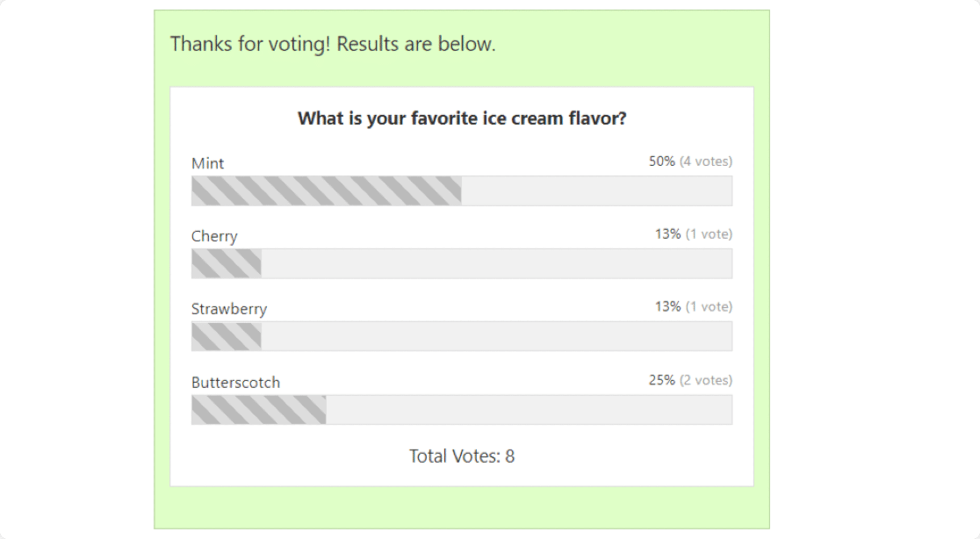Select the Cherry option label
The width and height of the screenshot is (980, 539).
(x=214, y=236)
